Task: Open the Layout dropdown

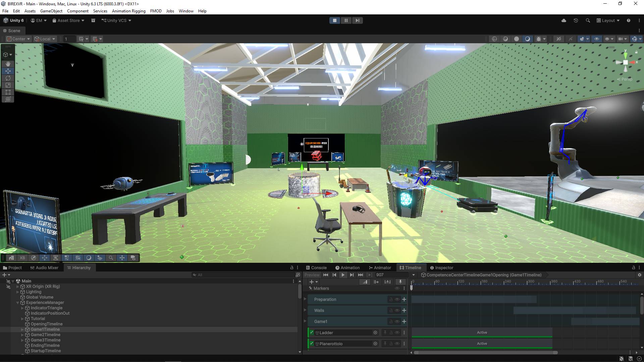Action: point(608,20)
